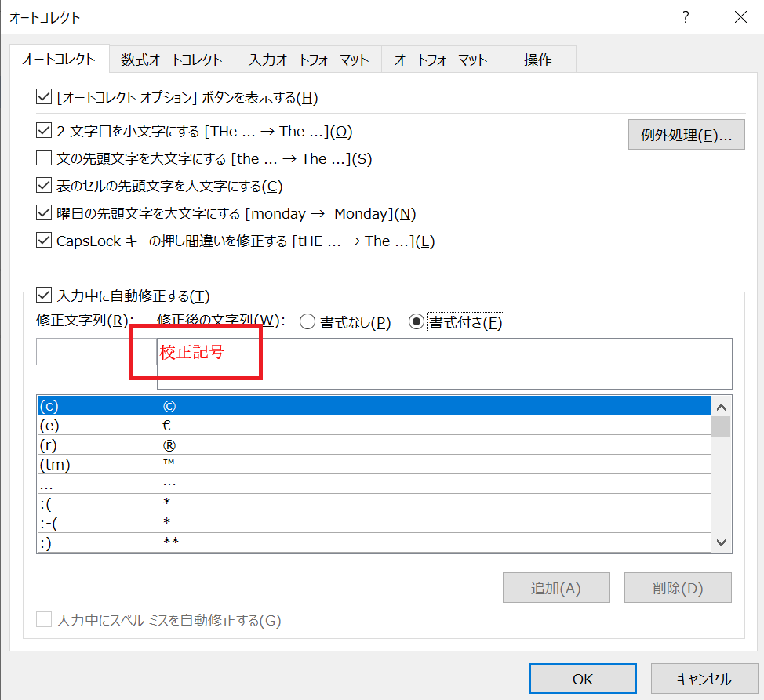Click the help question mark icon
Viewport: 764px width, 700px height.
tap(686, 17)
